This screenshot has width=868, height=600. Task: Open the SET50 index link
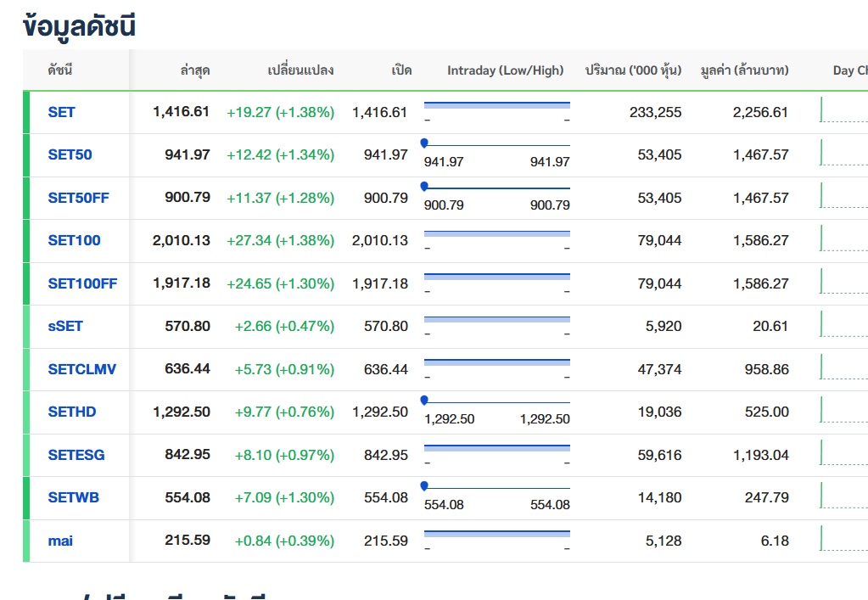[x=70, y=154]
